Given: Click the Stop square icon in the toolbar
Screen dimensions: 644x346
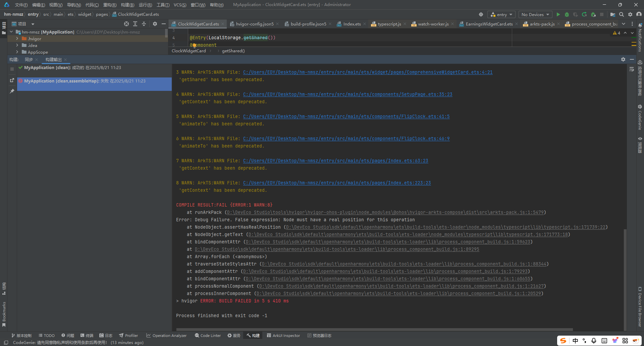Looking at the screenshot, I should [x=602, y=14].
